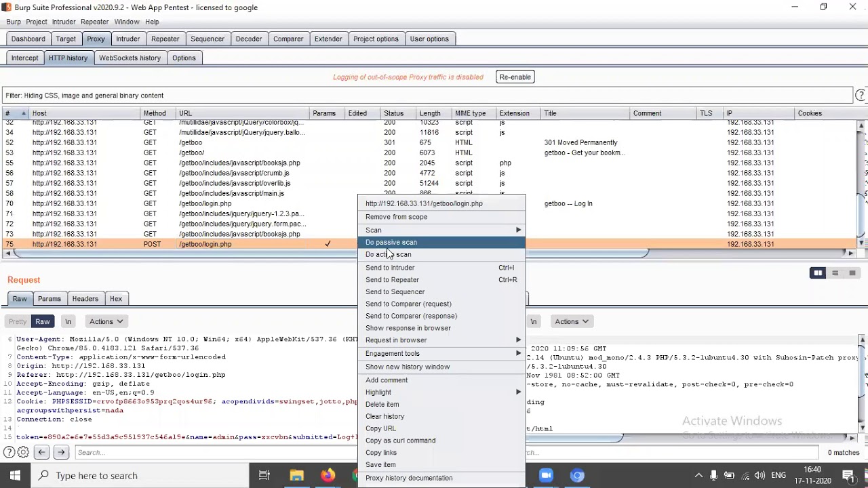The image size is (868, 488).
Task: Select Copy as curl command
Action: pyautogui.click(x=441, y=441)
